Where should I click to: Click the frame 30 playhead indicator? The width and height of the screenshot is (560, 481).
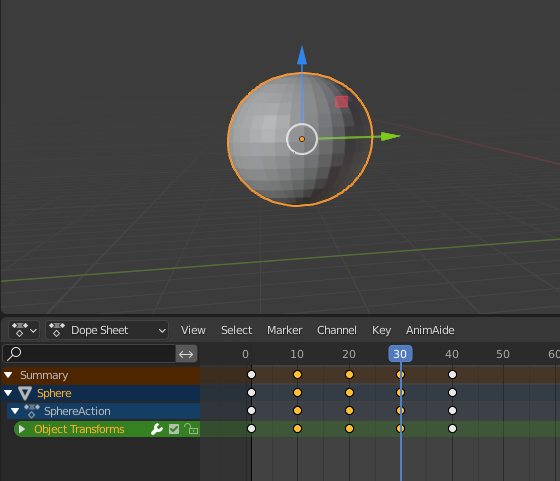400,354
